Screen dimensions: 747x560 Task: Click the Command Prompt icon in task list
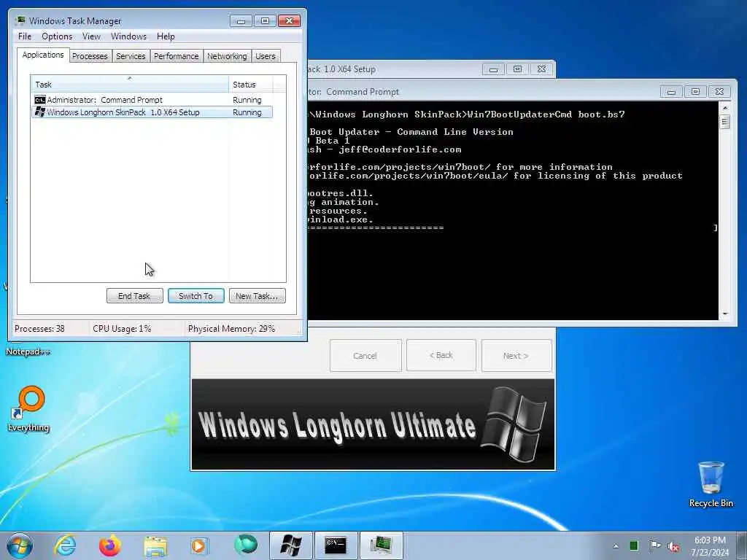coord(40,99)
